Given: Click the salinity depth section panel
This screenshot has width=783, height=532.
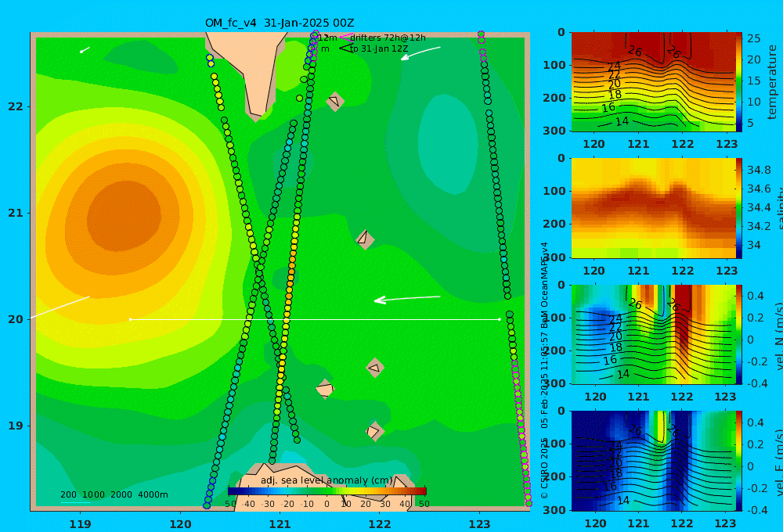Looking at the screenshot, I should point(653,208).
